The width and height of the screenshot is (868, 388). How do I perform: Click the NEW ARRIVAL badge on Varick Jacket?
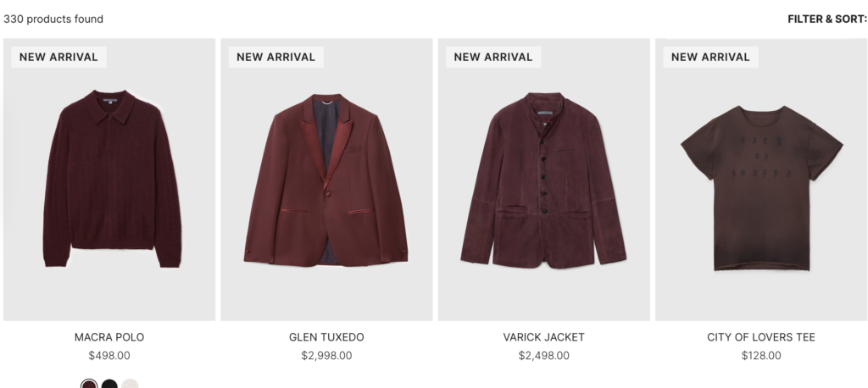pos(493,57)
